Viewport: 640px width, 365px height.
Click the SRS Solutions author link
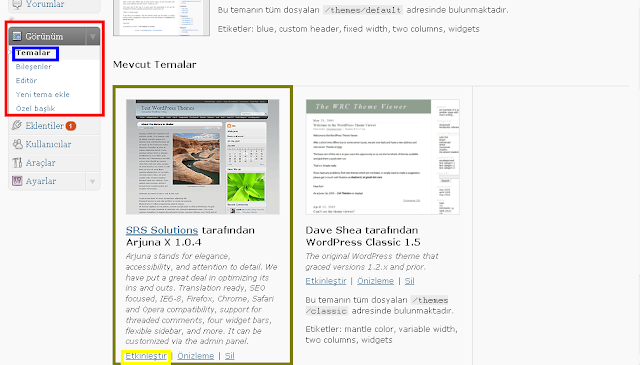(x=162, y=230)
